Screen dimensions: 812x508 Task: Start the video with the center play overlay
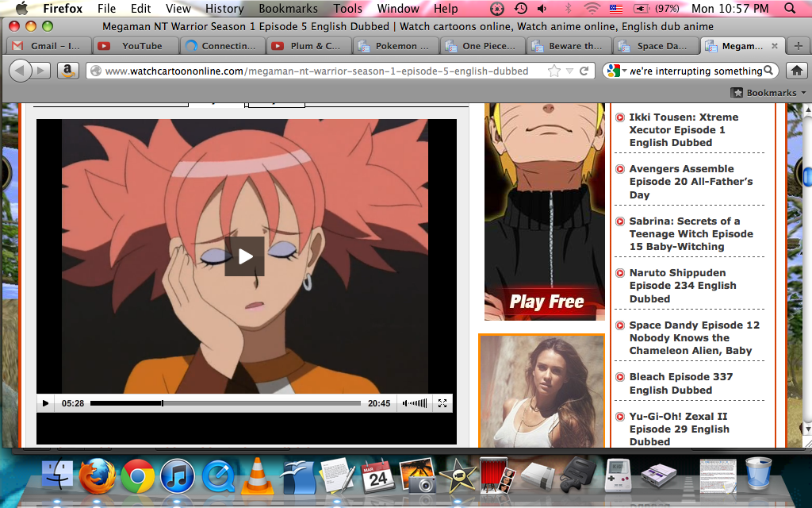(x=244, y=256)
